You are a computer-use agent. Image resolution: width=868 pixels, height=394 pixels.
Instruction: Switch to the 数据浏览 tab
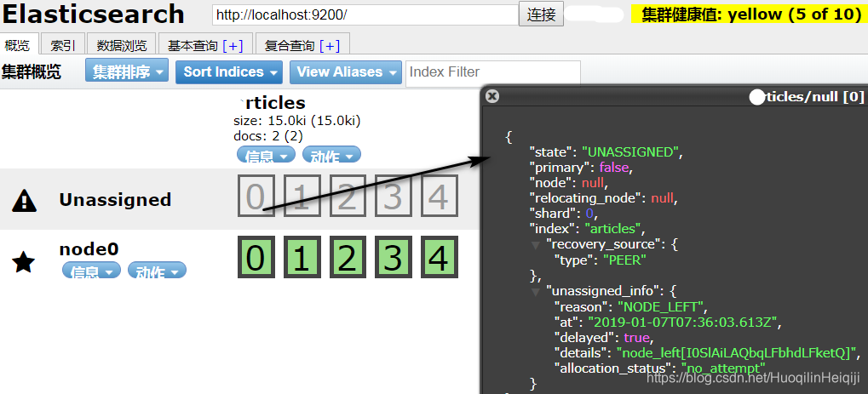point(121,45)
